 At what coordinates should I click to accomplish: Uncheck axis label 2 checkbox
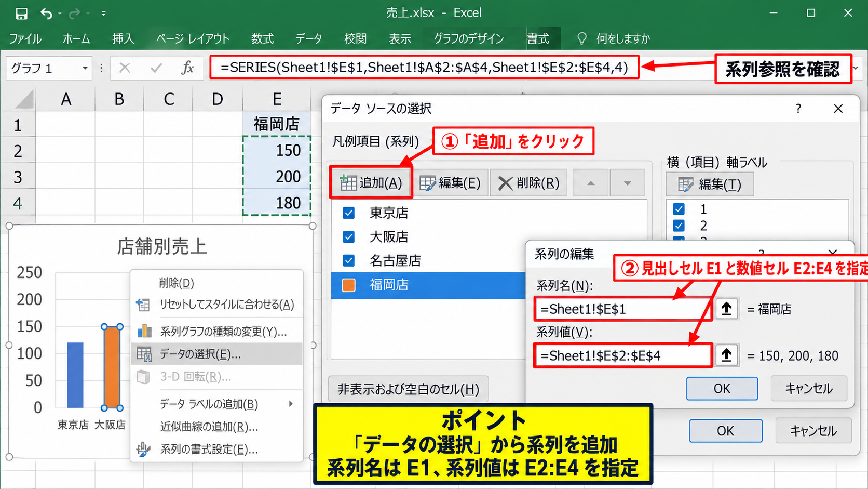point(679,226)
